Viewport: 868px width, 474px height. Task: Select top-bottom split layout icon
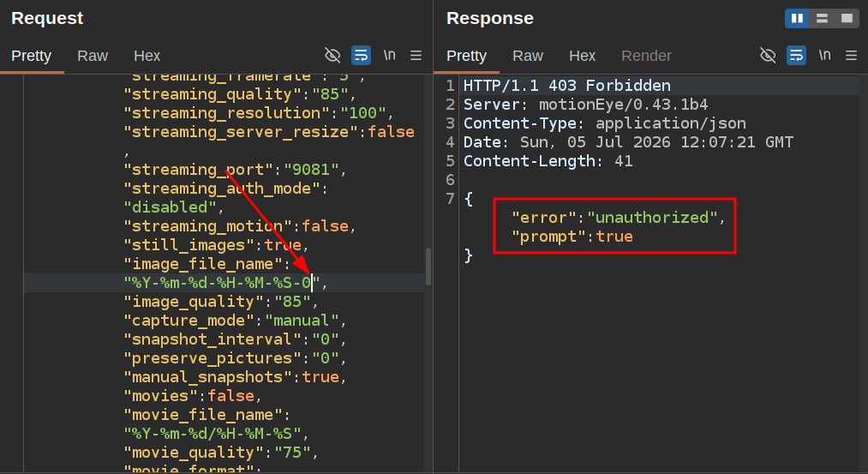[822, 18]
